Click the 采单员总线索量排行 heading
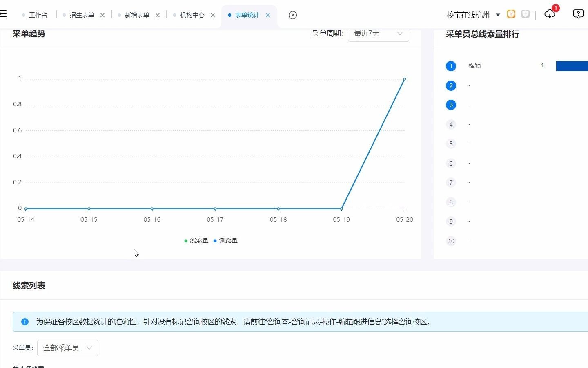The height and width of the screenshot is (368, 588). pyautogui.click(x=483, y=34)
